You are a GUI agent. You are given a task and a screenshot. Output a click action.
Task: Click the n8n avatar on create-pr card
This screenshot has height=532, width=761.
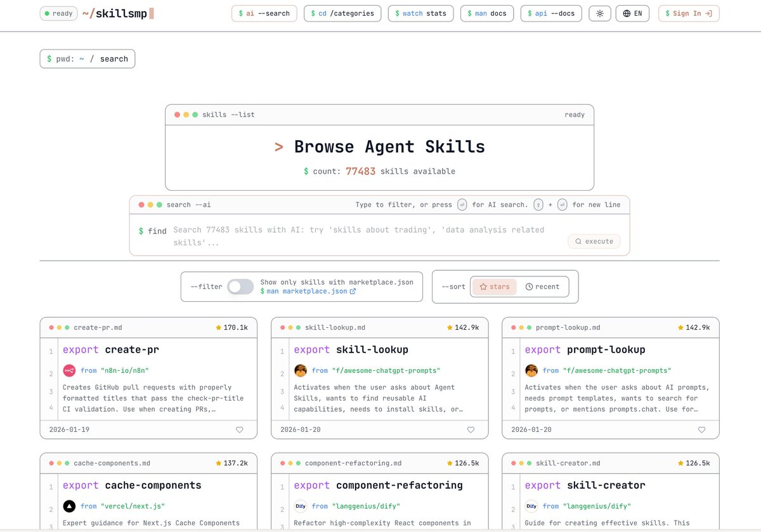69,370
